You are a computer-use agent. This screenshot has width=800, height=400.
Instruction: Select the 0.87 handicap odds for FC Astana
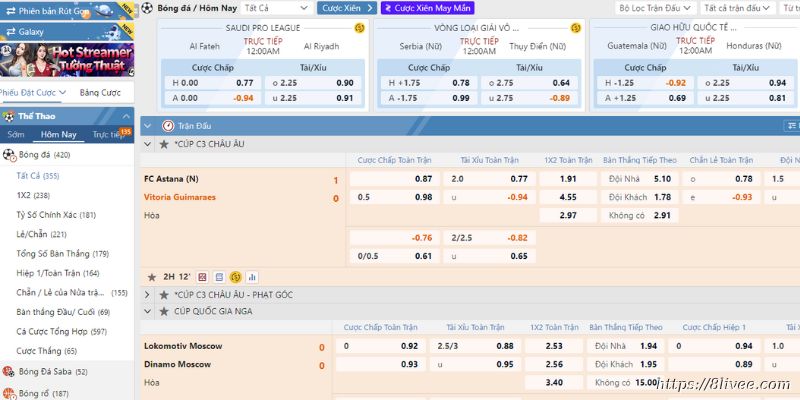[422, 178]
